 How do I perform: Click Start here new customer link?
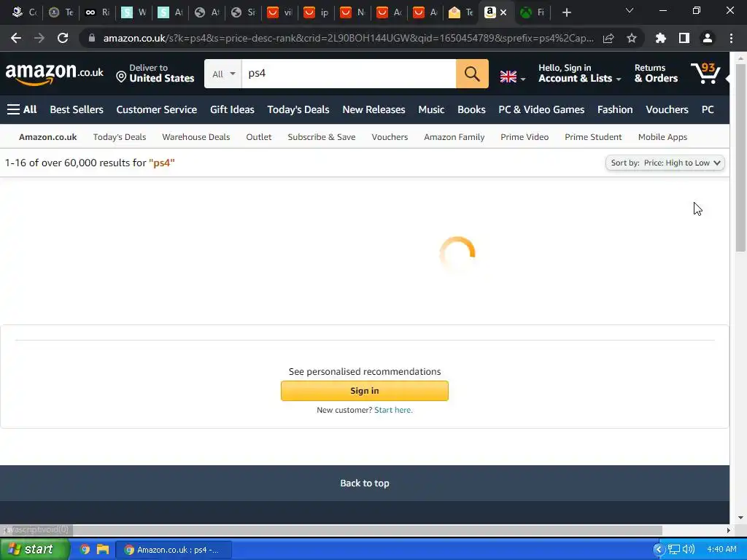393,410
